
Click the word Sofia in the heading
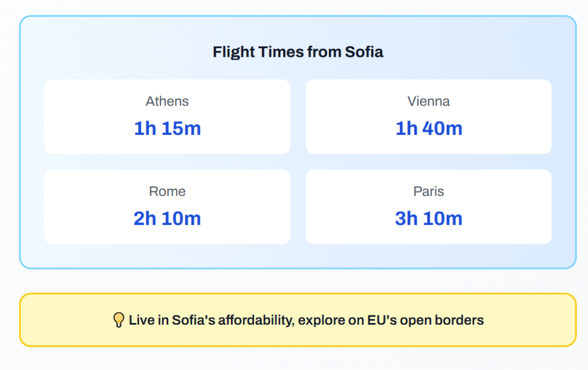[x=363, y=52]
